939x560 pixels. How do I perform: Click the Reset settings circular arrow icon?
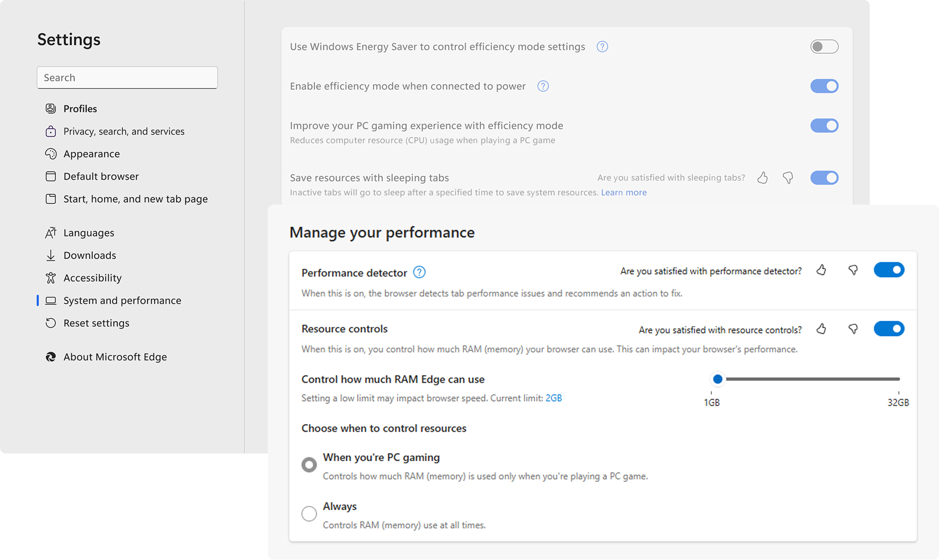[x=50, y=323]
